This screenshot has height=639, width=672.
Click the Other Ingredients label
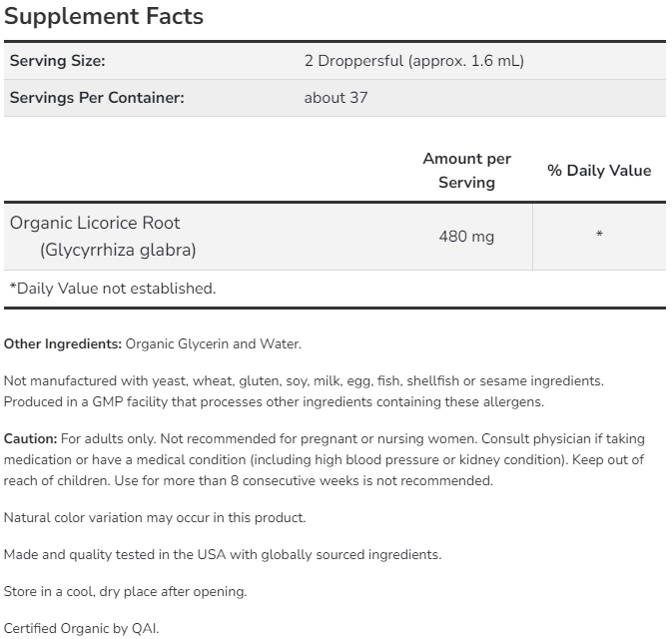click(63, 343)
